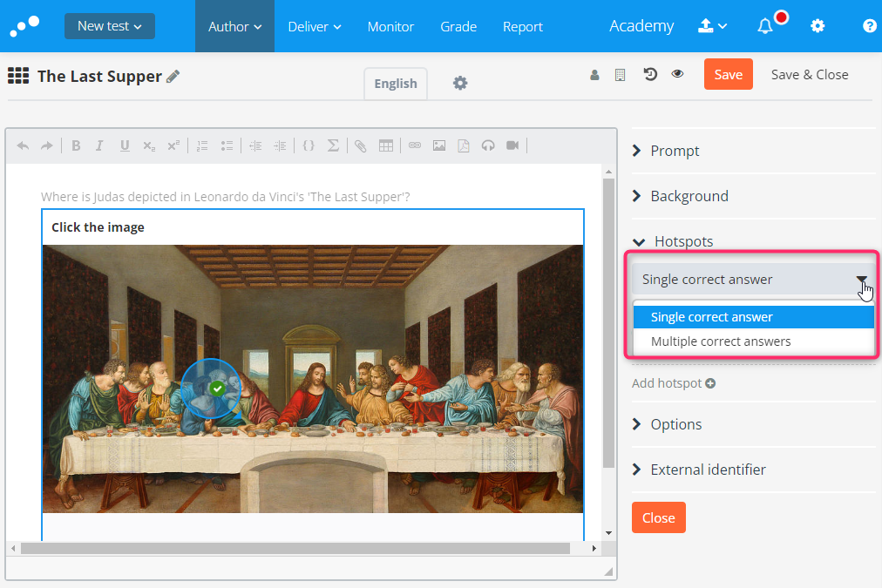Open the main settings gear in navbar
The image size is (882, 588).
click(x=818, y=26)
